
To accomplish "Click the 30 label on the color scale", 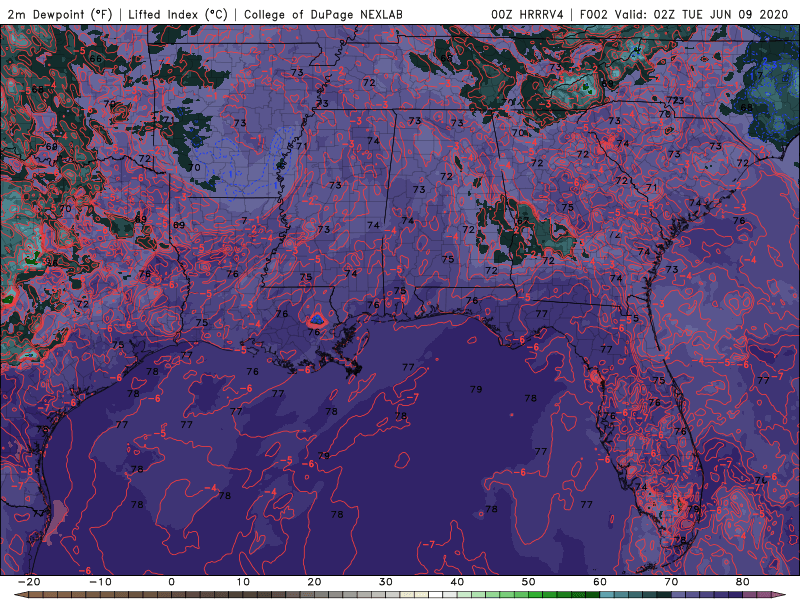I will coord(386,582).
